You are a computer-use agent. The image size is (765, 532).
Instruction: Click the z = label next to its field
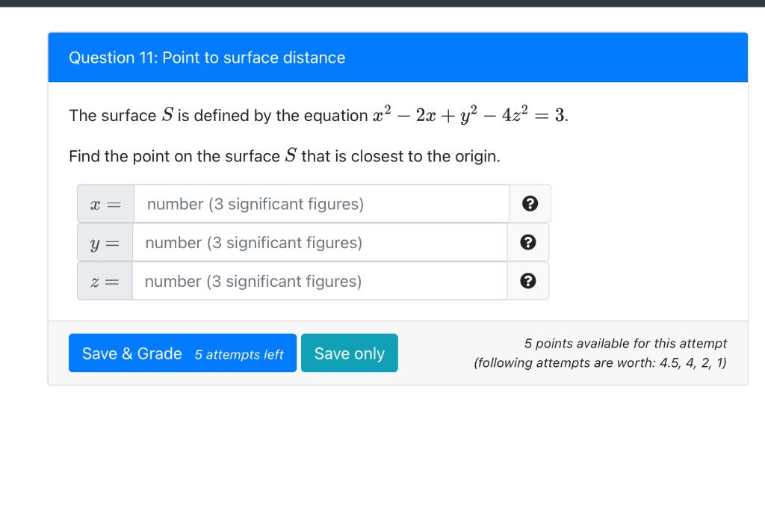pyautogui.click(x=105, y=281)
